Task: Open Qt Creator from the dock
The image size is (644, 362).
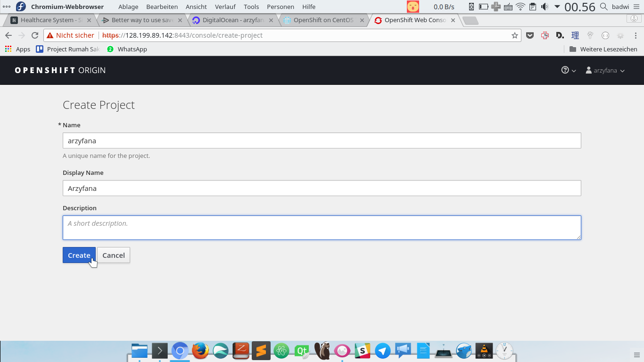Action: (x=302, y=351)
